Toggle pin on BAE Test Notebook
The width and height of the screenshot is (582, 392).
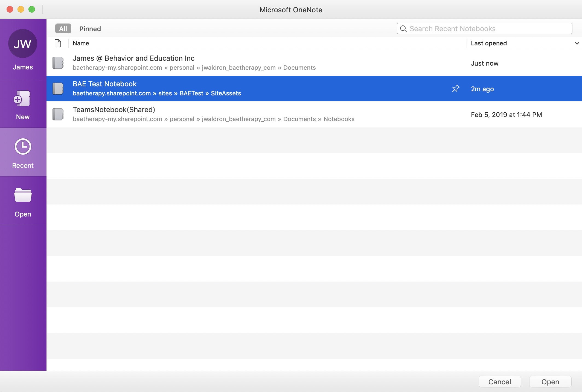(456, 89)
